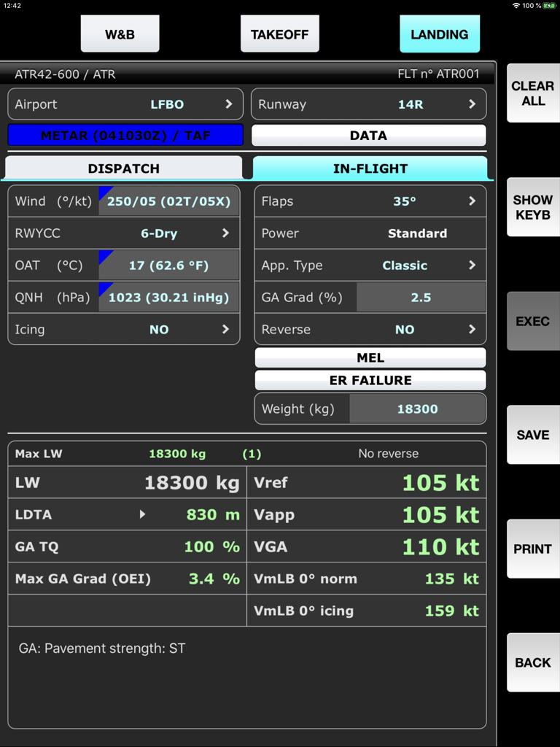The image size is (560, 747).
Task: Tap the Vapp 105 kt value
Action: (x=440, y=514)
